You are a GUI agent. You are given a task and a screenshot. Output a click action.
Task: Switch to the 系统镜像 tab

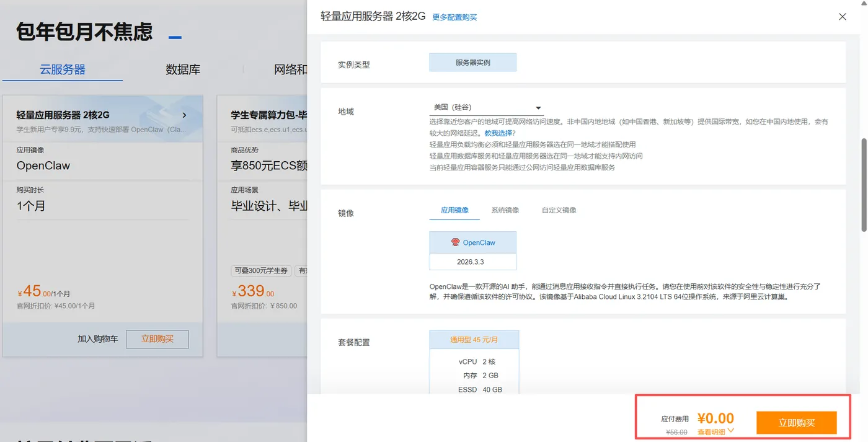coord(505,210)
